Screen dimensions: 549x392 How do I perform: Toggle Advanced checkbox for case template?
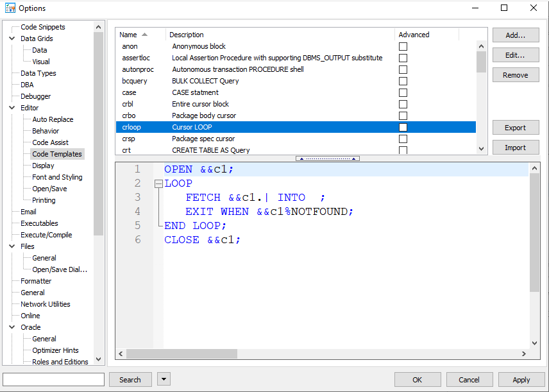pos(403,92)
